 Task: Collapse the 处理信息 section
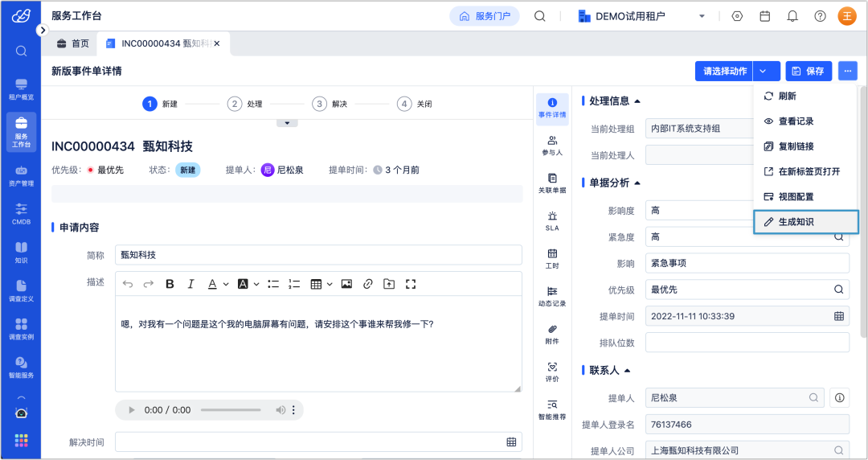click(x=637, y=101)
